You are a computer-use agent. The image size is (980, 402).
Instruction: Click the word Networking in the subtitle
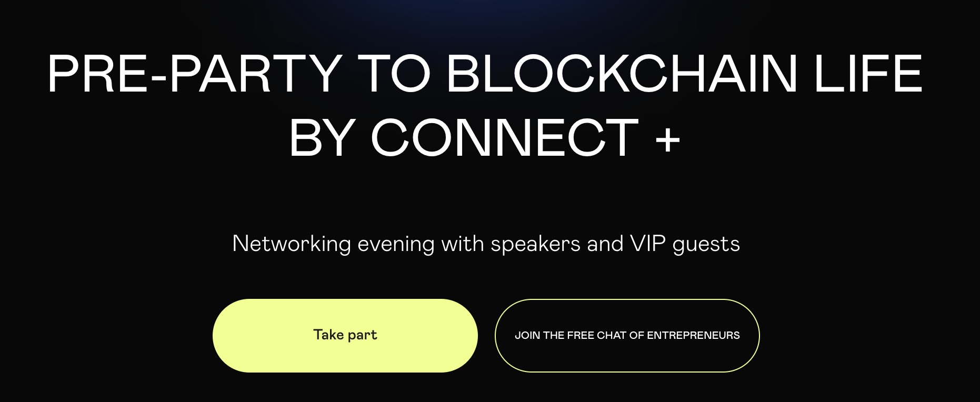point(292,244)
